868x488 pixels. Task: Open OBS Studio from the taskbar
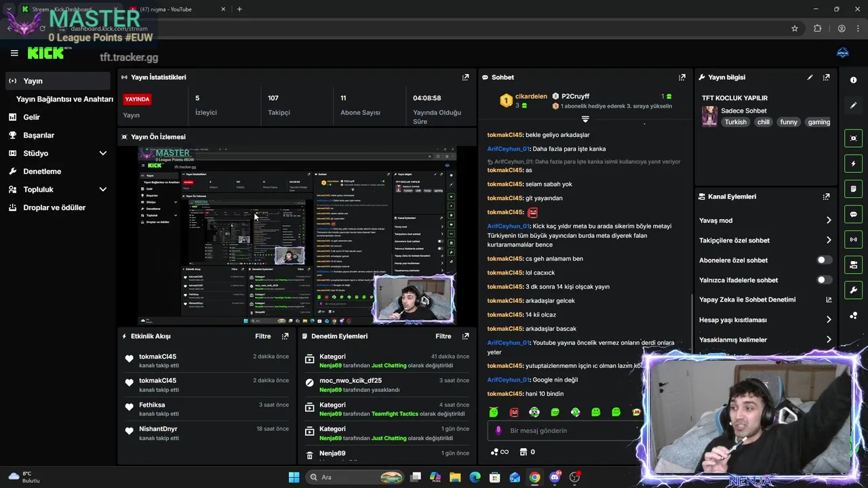coord(574,477)
